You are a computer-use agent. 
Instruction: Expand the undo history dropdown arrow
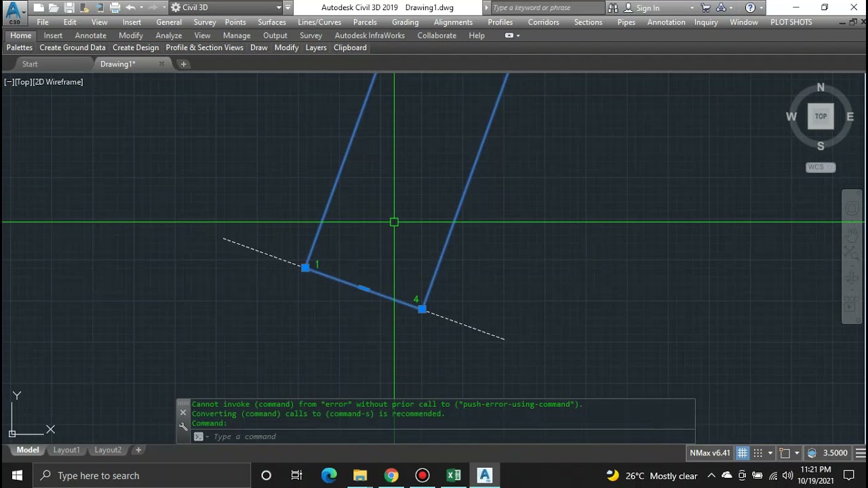(x=140, y=8)
